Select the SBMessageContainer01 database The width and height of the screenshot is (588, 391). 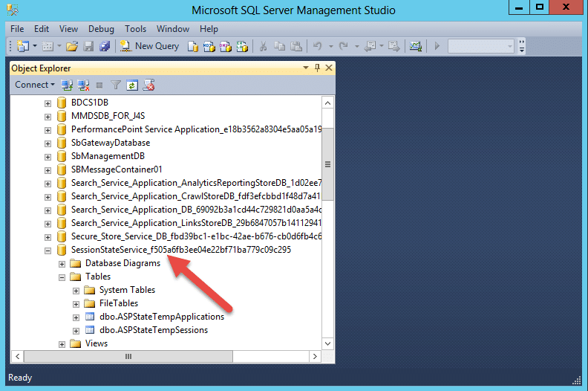(x=117, y=169)
